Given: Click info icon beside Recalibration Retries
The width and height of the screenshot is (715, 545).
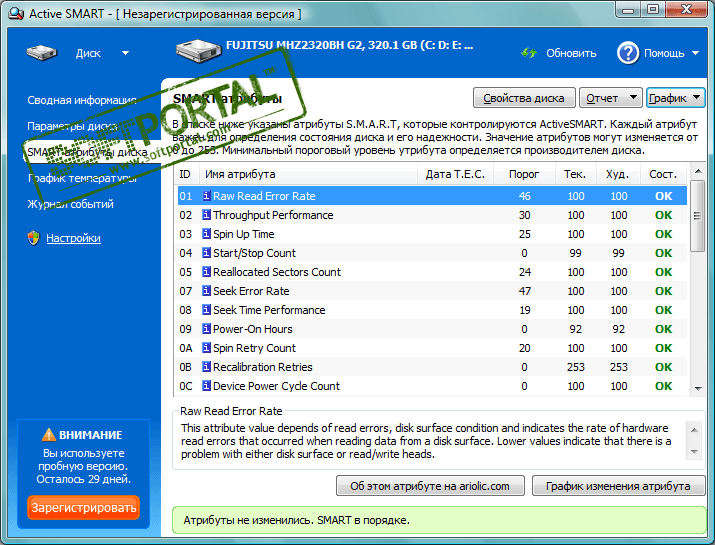Looking at the screenshot, I should [207, 367].
